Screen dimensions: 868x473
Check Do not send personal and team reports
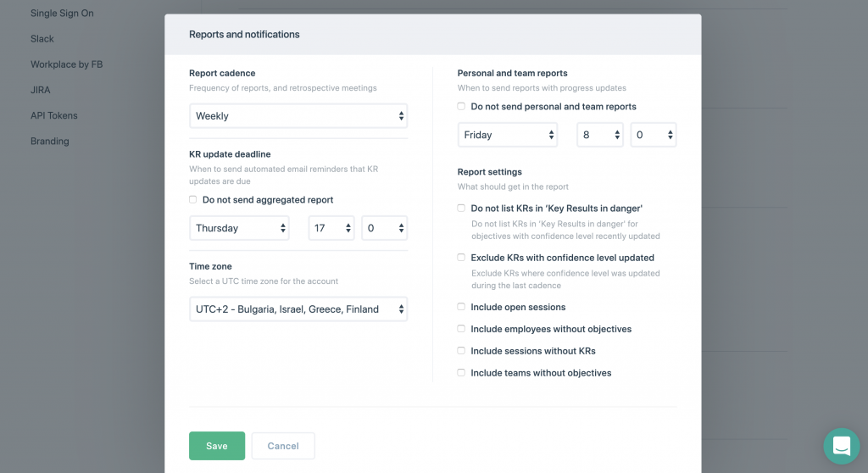click(461, 106)
